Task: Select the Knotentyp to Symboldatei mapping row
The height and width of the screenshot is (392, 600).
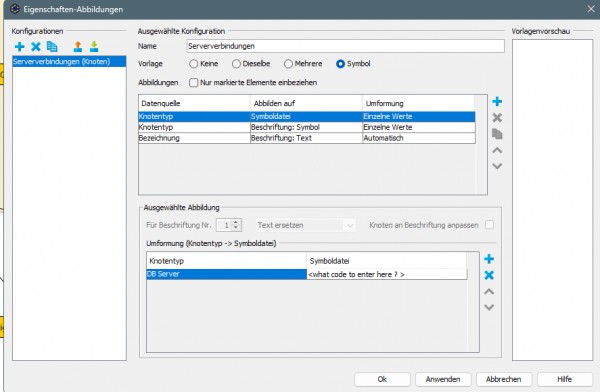Action: point(307,116)
